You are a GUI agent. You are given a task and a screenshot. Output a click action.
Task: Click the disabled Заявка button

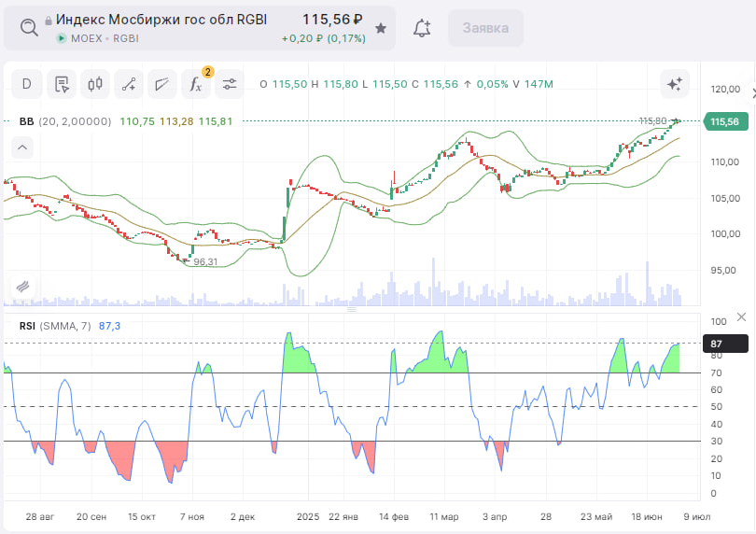point(485,28)
